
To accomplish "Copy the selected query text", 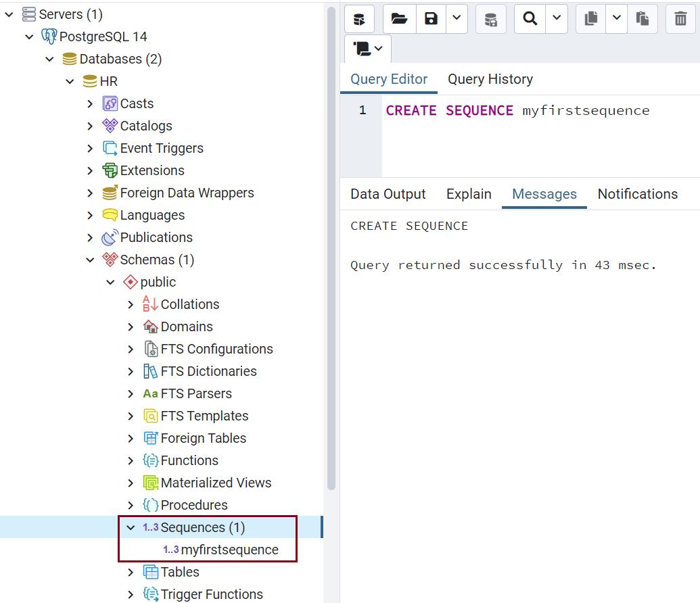I will tap(589, 18).
